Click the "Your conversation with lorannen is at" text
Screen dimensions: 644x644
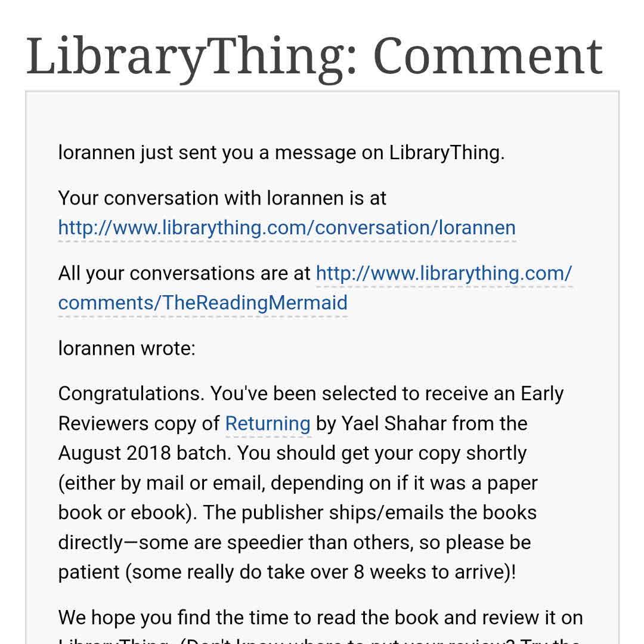(x=222, y=198)
